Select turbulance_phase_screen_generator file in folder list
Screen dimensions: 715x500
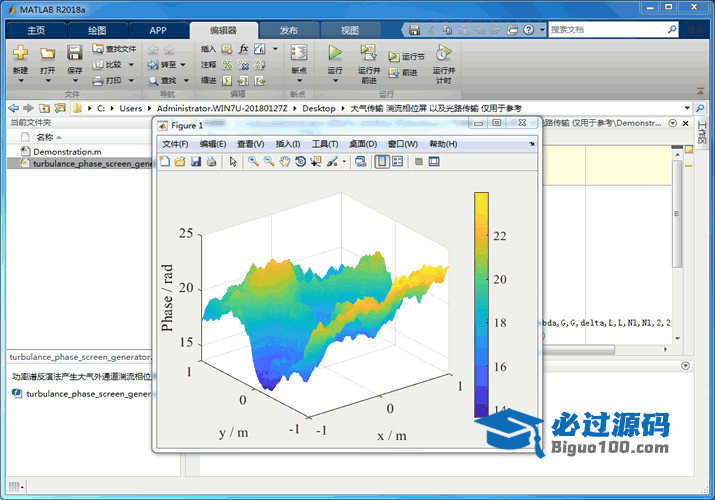point(87,163)
